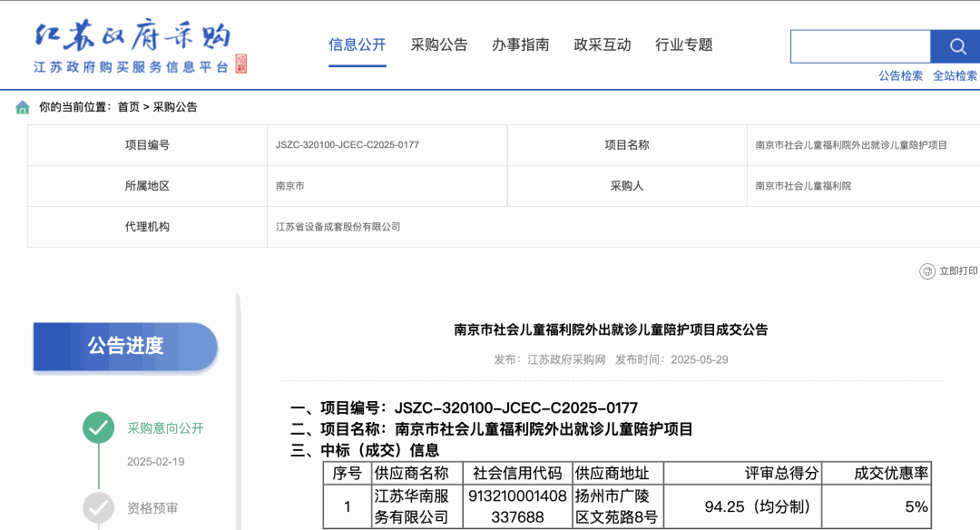Click the 采购人 label cell
Screen dimensions: 980x530
[627, 186]
